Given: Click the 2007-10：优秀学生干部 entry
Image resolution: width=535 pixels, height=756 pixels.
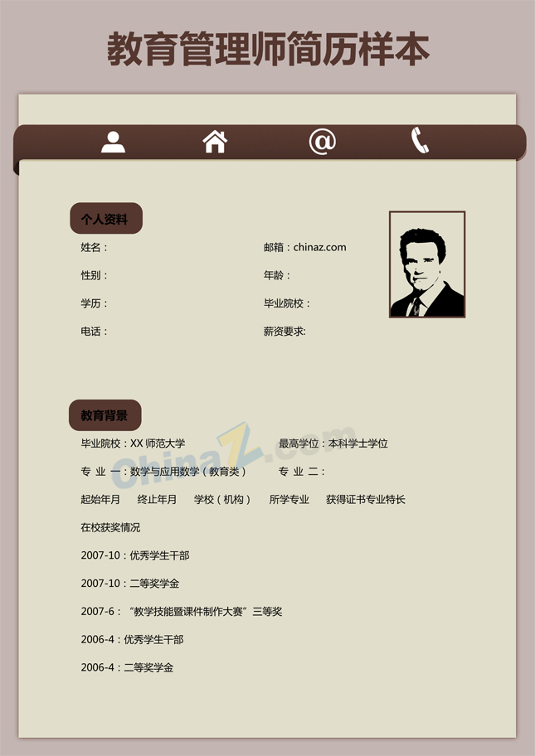Looking at the screenshot, I should [x=135, y=555].
